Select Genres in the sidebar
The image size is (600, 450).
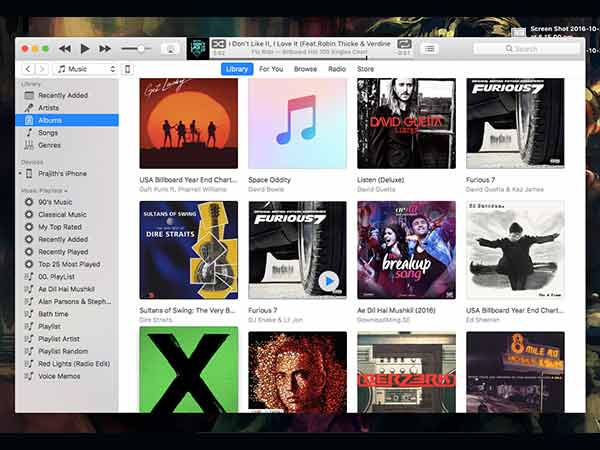click(x=67, y=145)
